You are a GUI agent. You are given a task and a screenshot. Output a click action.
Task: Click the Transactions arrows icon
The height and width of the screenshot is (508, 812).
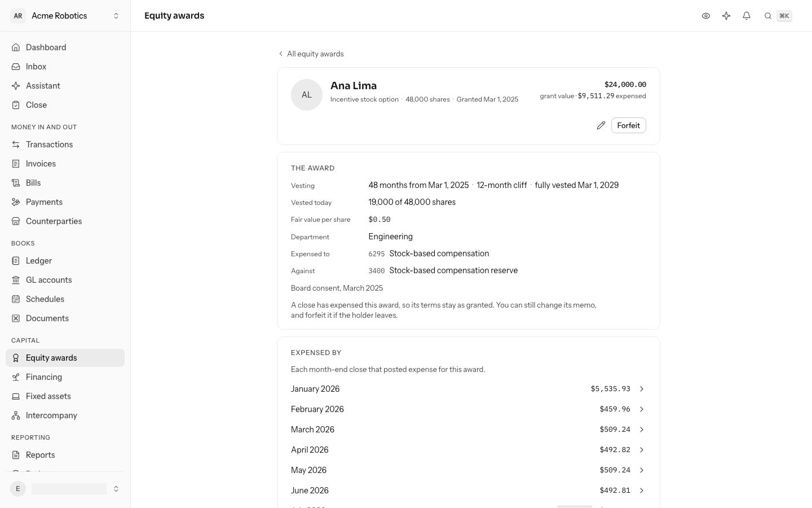[x=16, y=144]
